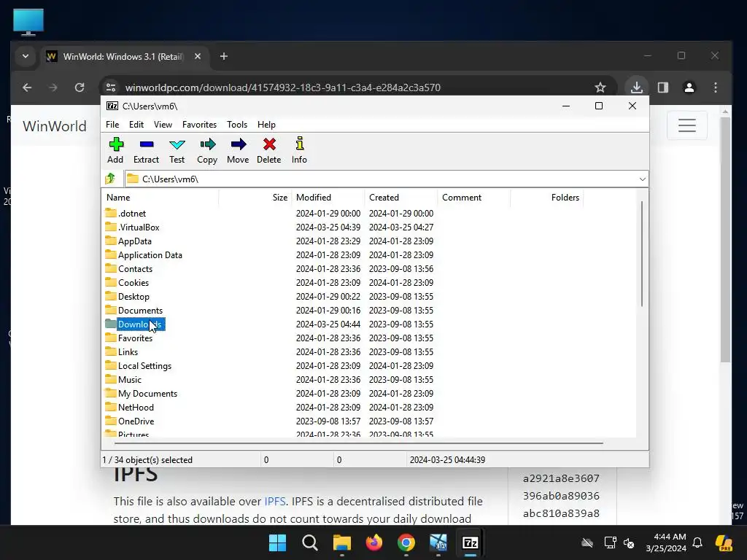Viewport: 747px width, 560px height.
Task: Select the Local Settings folder
Action: (138, 366)
